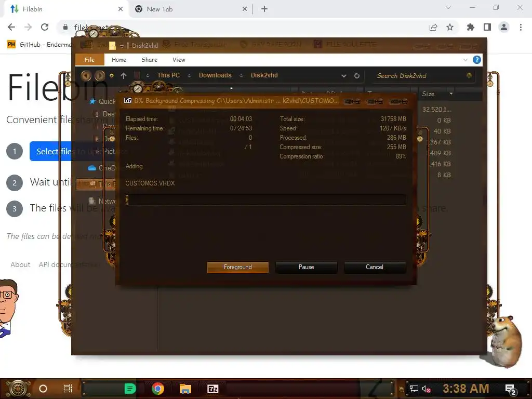This screenshot has width=532, height=399.
Task: Select Downloads breadcrumb
Action: click(215, 75)
